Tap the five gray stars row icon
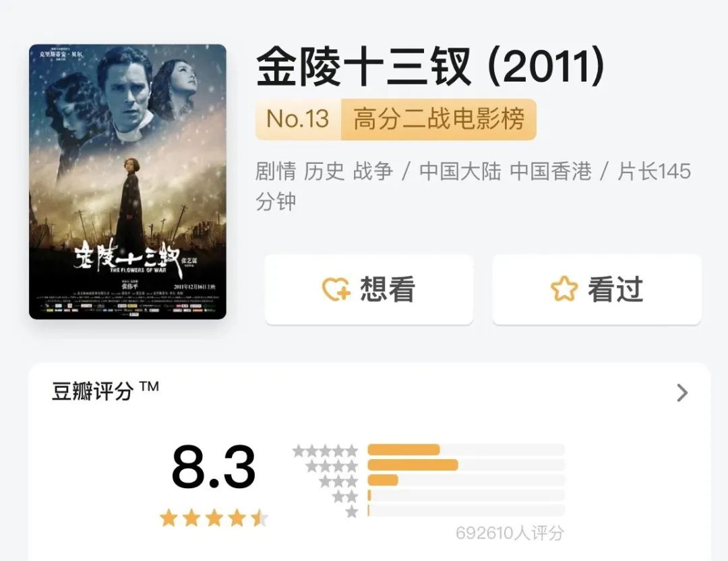 coord(326,450)
